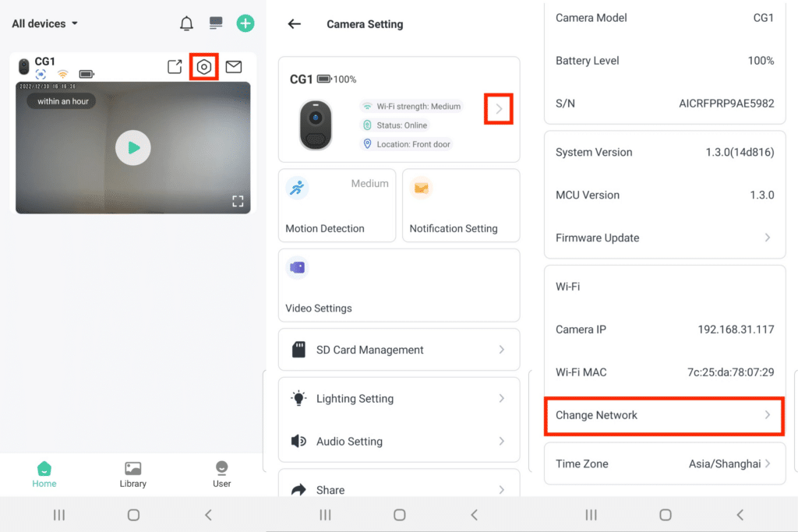Expand CG1 video to fullscreen
Image resolution: width=798 pixels, height=532 pixels.
click(x=238, y=201)
